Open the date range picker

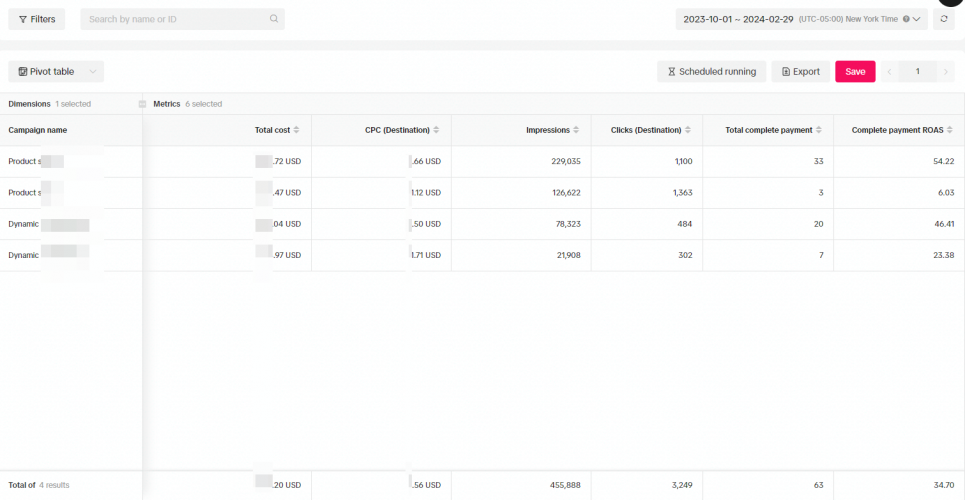click(739, 19)
